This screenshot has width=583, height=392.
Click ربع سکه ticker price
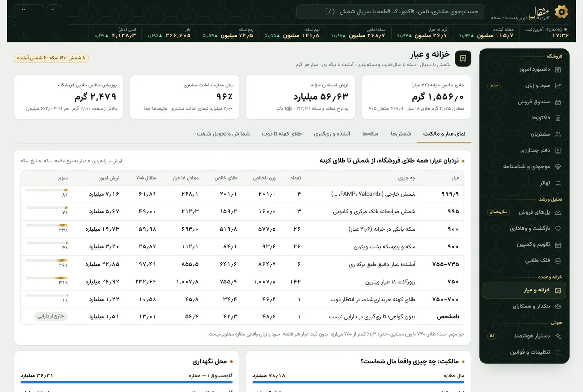pos(237,35)
